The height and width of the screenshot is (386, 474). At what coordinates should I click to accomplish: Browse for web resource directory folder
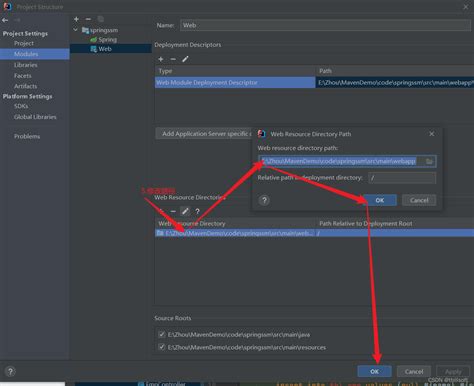[429, 161]
